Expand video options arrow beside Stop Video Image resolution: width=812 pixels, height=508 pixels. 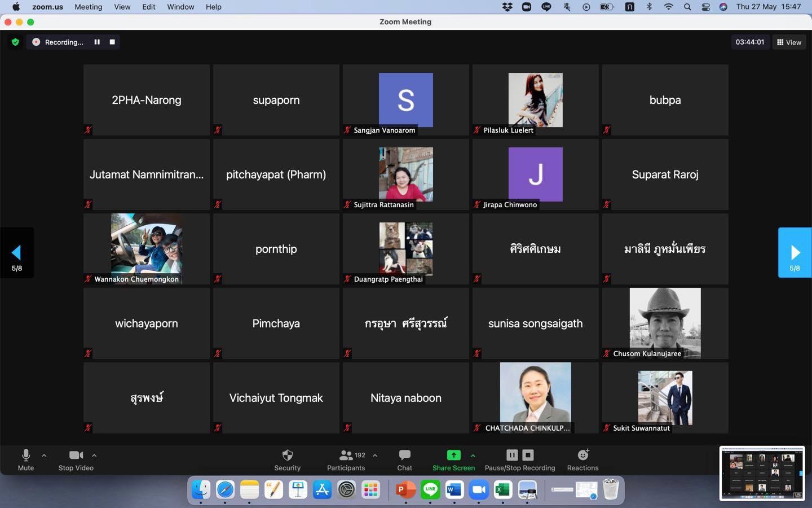[x=94, y=455]
